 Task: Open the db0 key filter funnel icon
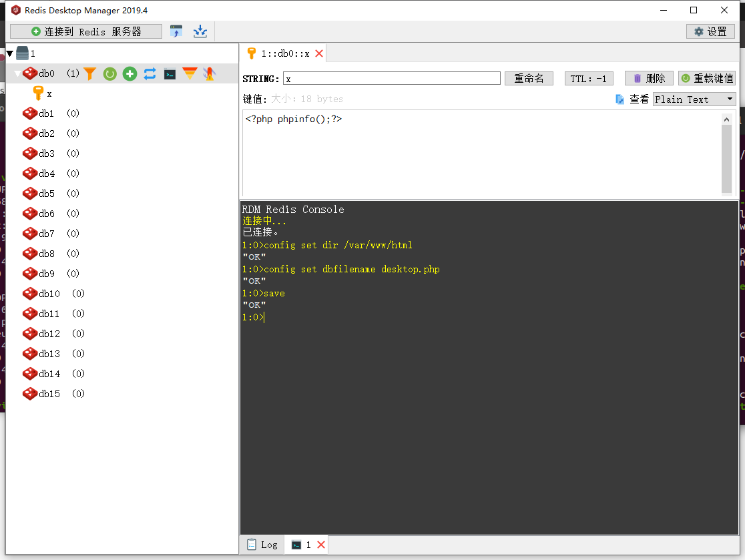tap(90, 73)
